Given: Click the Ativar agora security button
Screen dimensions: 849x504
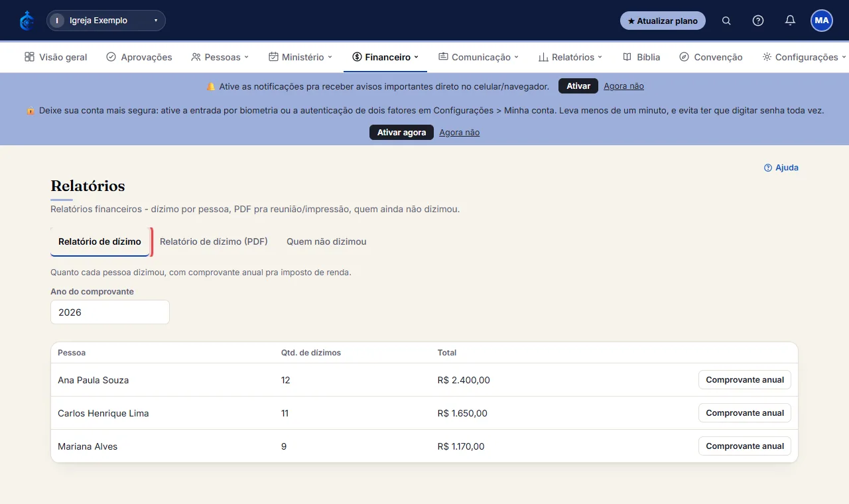Looking at the screenshot, I should point(401,133).
